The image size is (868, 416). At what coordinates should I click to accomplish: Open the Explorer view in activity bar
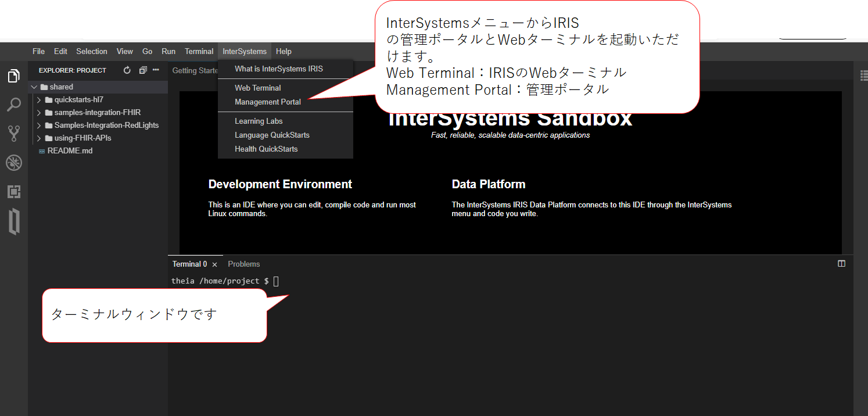[x=13, y=76]
